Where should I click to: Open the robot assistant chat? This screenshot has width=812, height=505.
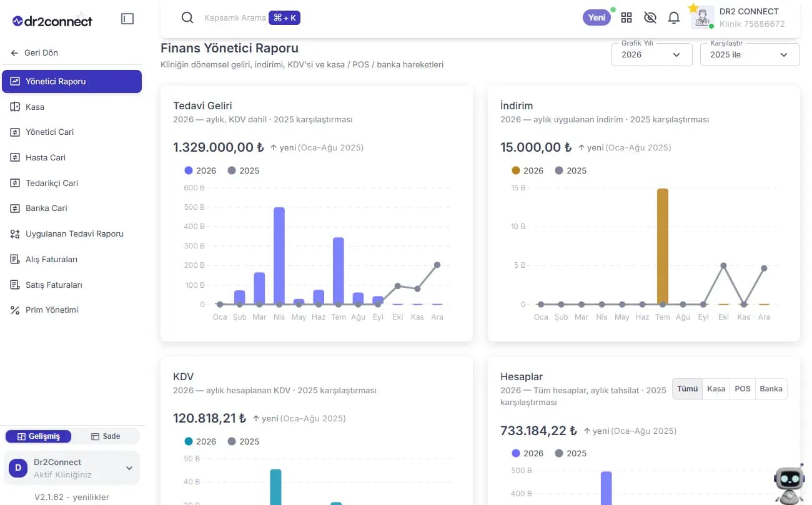(x=789, y=484)
